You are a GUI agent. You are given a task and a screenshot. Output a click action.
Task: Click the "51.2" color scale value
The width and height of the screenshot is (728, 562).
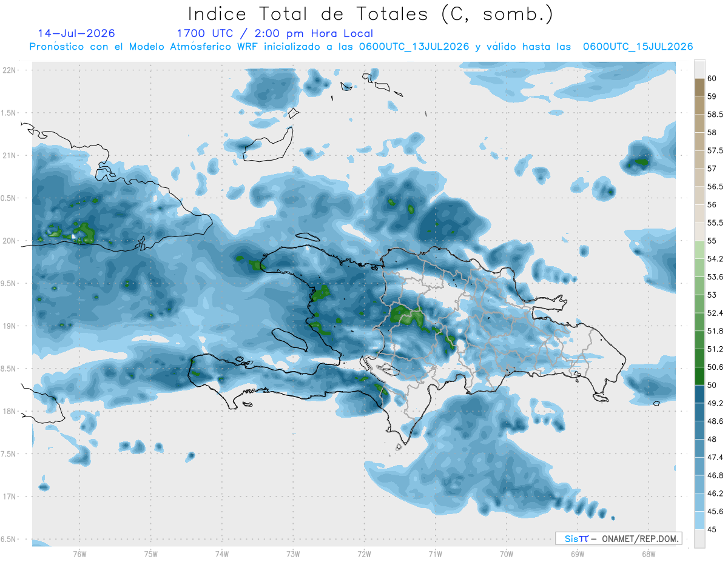click(715, 349)
